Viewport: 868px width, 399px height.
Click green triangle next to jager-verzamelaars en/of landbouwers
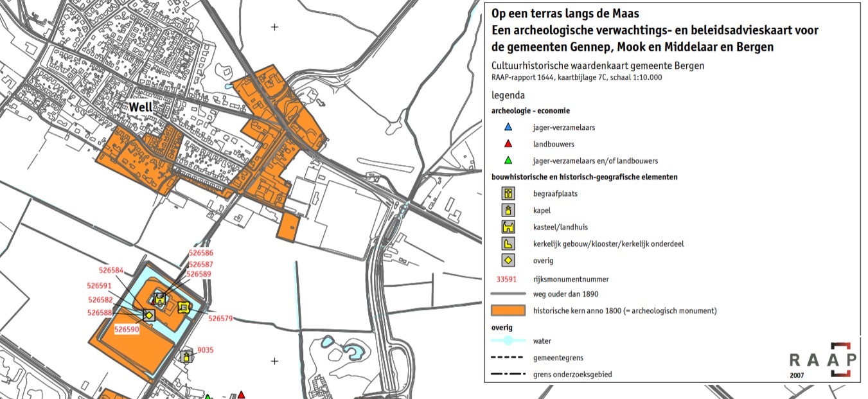click(x=508, y=161)
